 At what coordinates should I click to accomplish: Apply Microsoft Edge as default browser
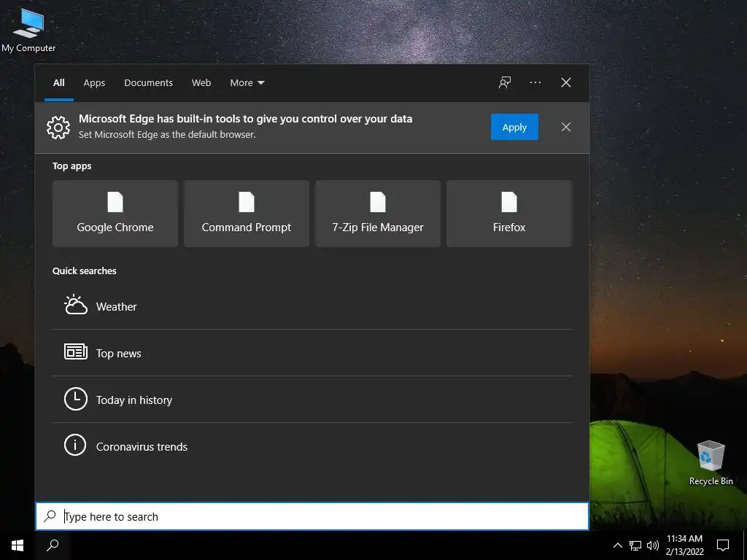(x=514, y=127)
